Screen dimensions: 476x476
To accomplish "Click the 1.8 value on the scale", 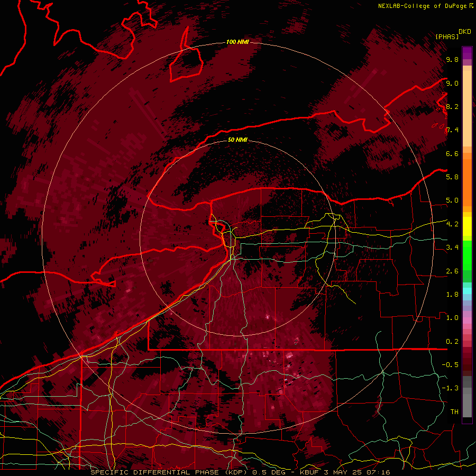I will 452,295.
